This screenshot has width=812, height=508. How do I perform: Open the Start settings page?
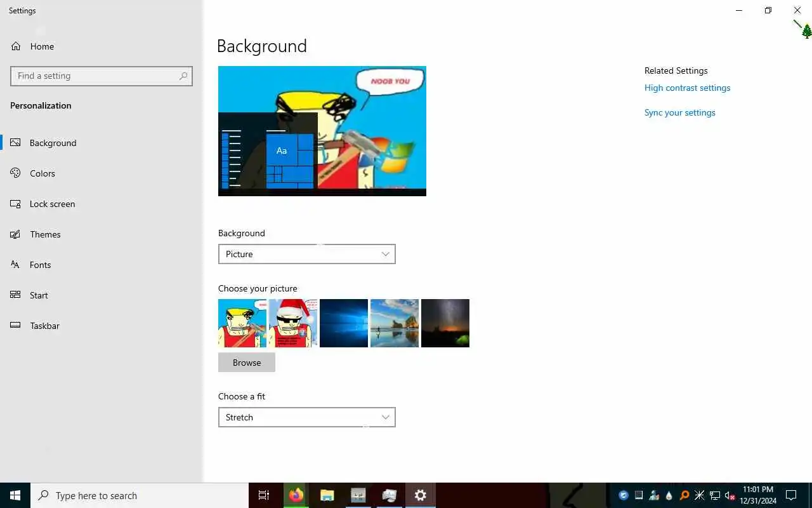pos(101,295)
